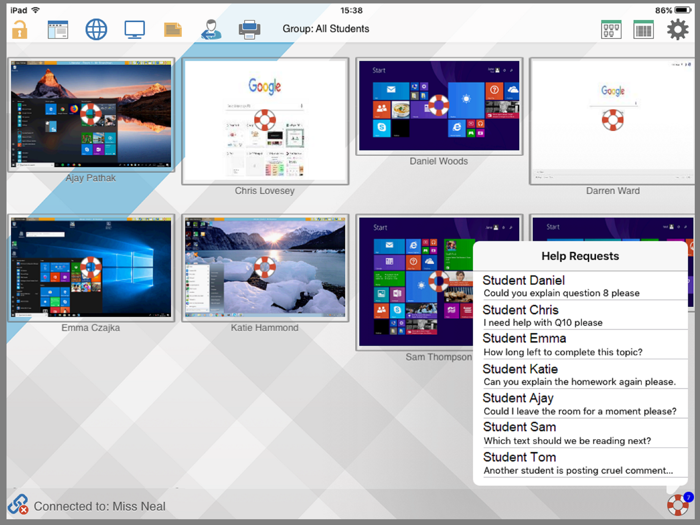Click lifebuoy on Daniel Woods thumbnail

coord(439,105)
